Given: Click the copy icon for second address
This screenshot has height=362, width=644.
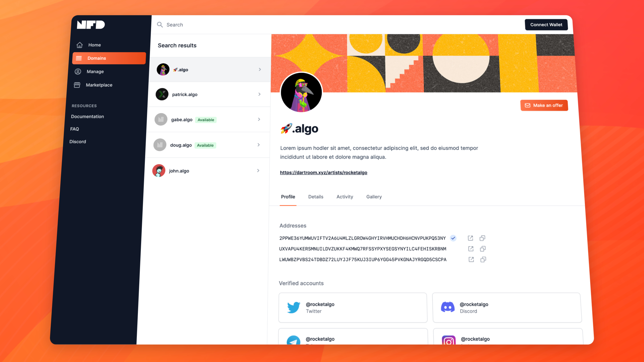Looking at the screenshot, I should click(x=483, y=249).
